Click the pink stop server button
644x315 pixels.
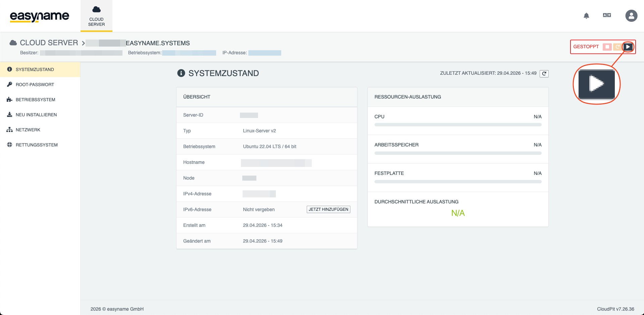tap(607, 47)
